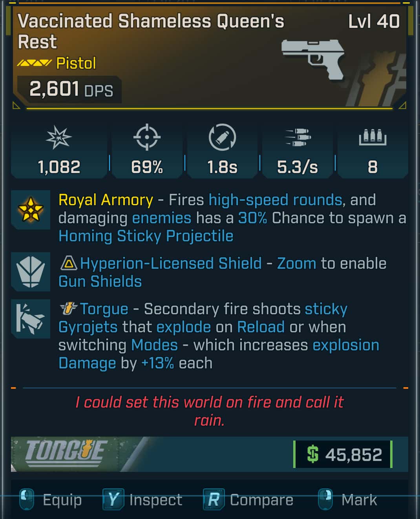Click the magazine size ammo icon
This screenshot has width=420, height=519.
373,137
